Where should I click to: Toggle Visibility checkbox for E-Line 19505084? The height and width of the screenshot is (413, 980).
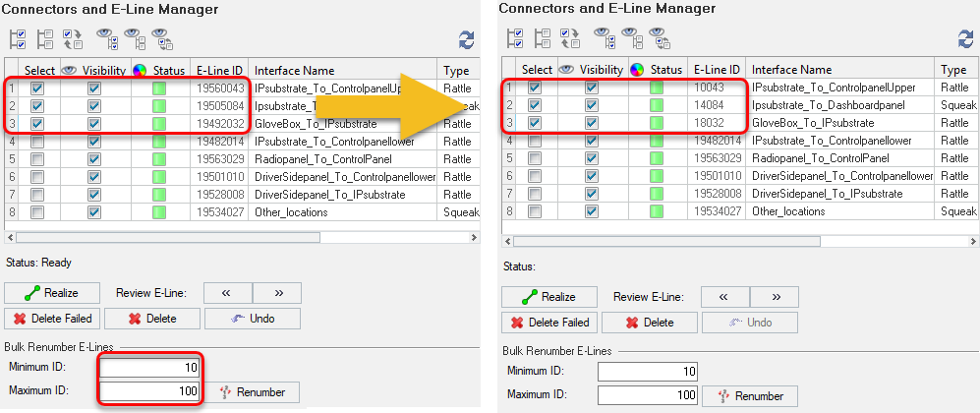tap(94, 106)
